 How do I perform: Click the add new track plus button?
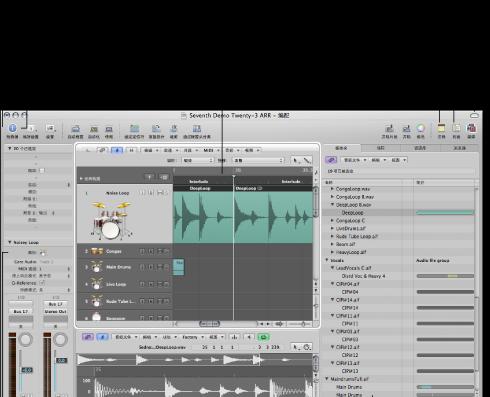(x=149, y=177)
